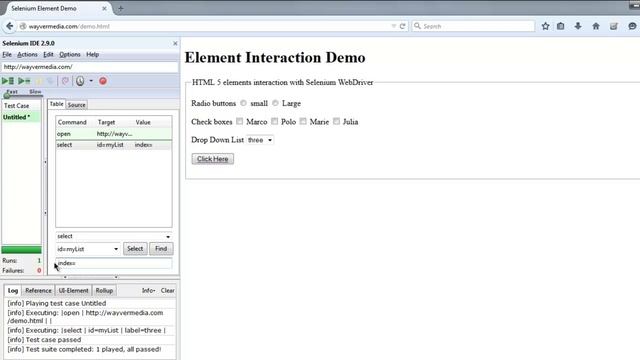640x360 pixels.
Task: Close the Selenium Element Demo tab
Action: click(104, 8)
